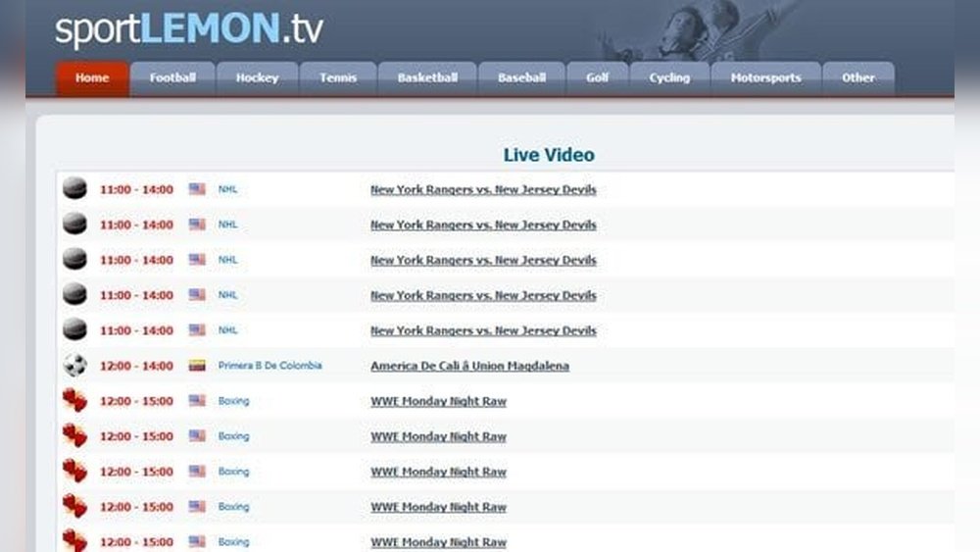Open America De Cali vs Union Magdalena stream
980x552 pixels.
tap(469, 366)
